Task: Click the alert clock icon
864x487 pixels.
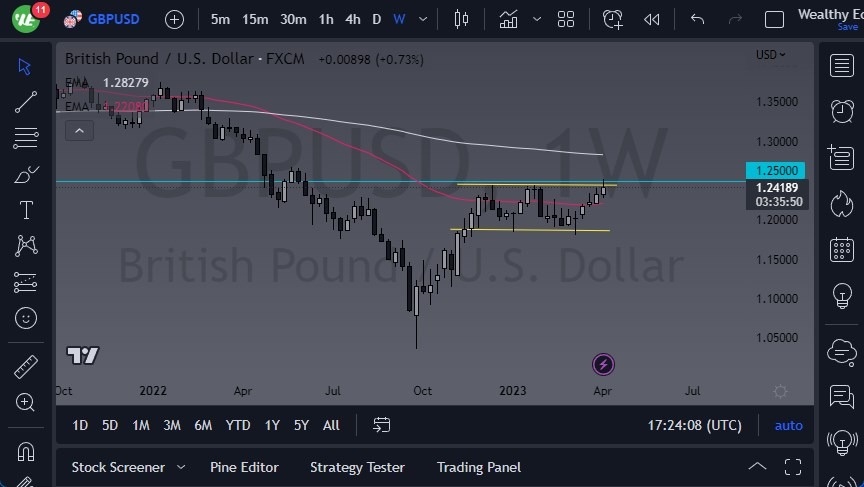Action: (x=612, y=19)
